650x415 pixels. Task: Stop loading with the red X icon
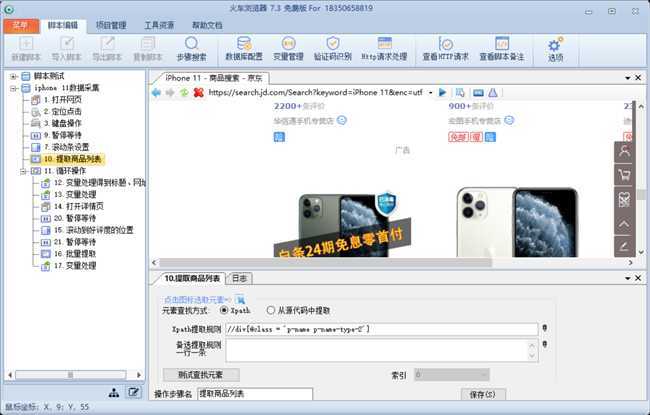coord(199,92)
